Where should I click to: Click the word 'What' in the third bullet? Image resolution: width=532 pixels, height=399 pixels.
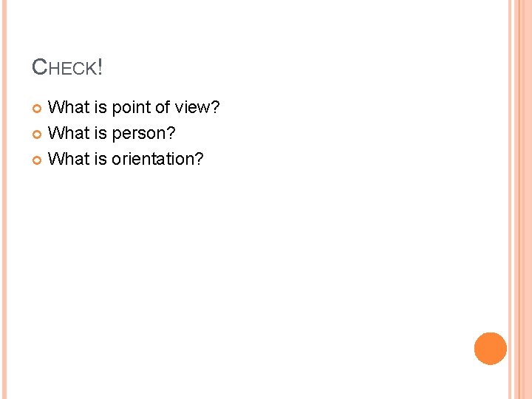[68, 159]
